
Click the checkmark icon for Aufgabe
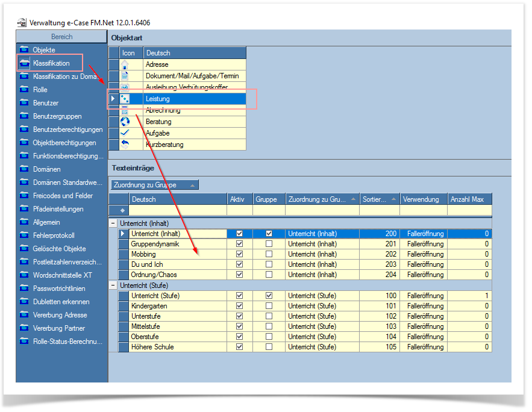[x=125, y=133]
